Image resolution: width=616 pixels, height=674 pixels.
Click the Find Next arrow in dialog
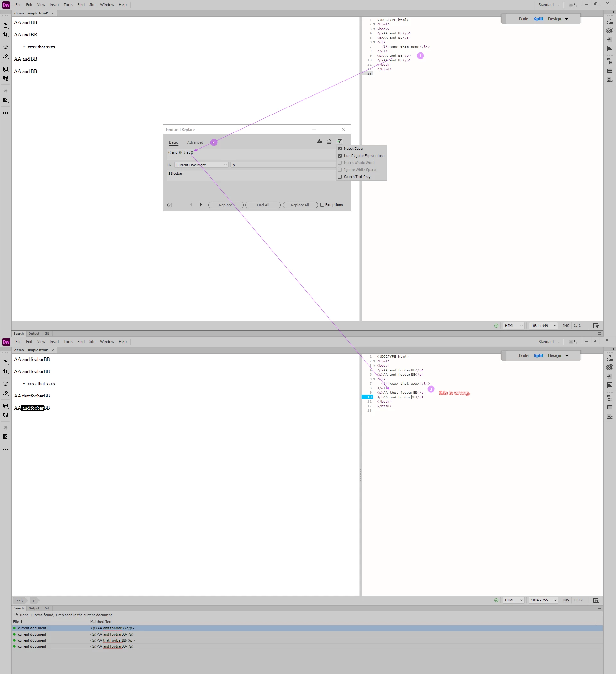pyautogui.click(x=201, y=205)
